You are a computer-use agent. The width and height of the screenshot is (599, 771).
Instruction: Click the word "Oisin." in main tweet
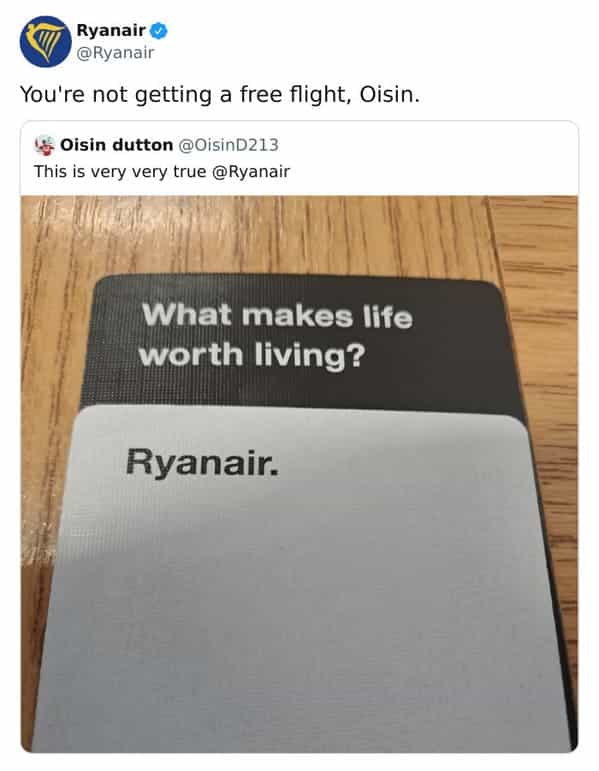pyautogui.click(x=390, y=94)
